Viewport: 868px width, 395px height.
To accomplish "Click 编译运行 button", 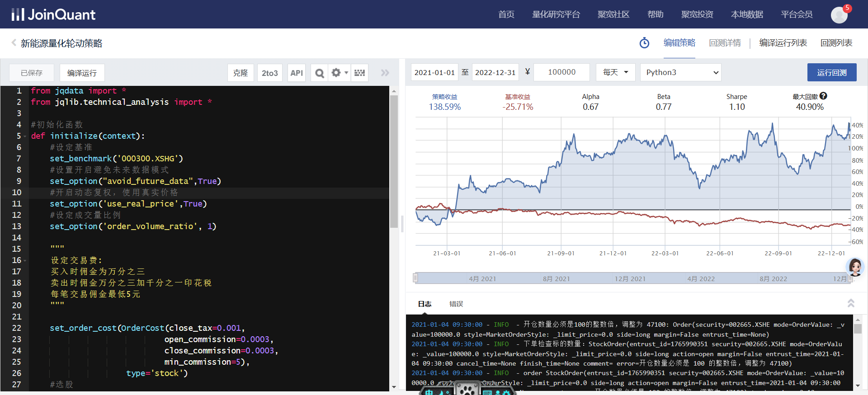I will point(82,73).
